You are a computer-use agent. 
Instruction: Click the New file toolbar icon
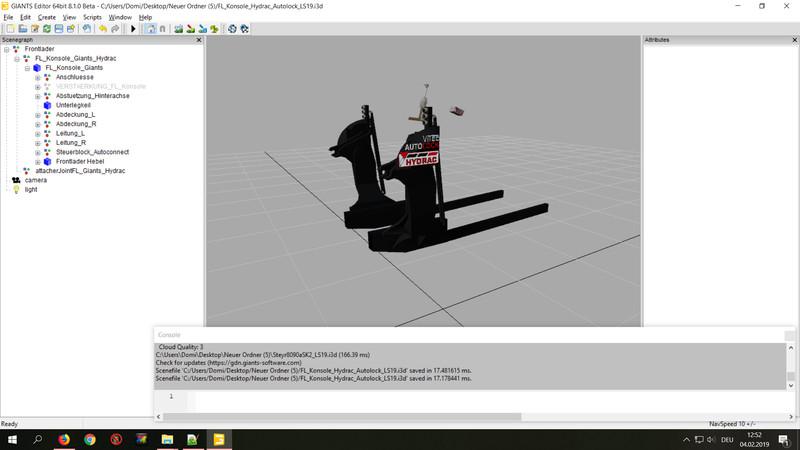click(x=9, y=29)
